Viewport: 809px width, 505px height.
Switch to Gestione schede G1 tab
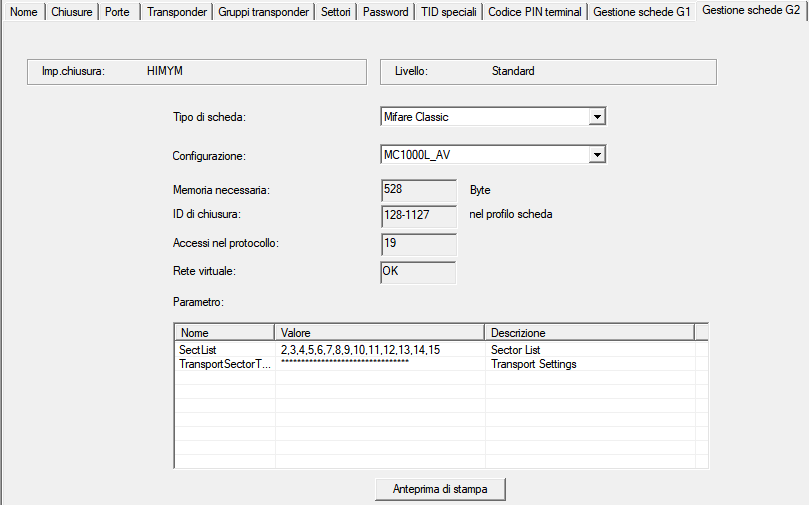(x=641, y=12)
